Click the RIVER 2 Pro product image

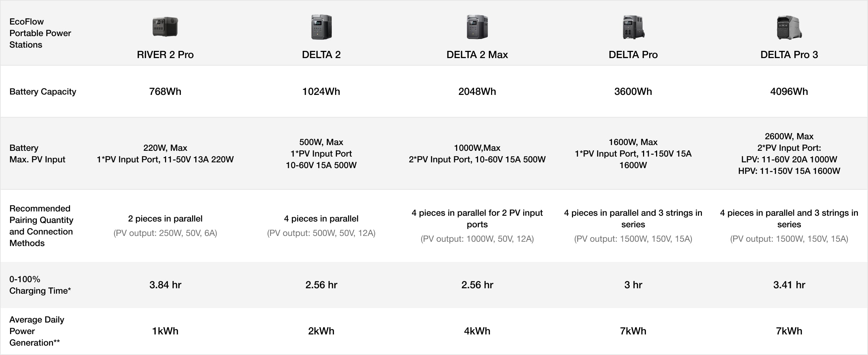coord(165,27)
